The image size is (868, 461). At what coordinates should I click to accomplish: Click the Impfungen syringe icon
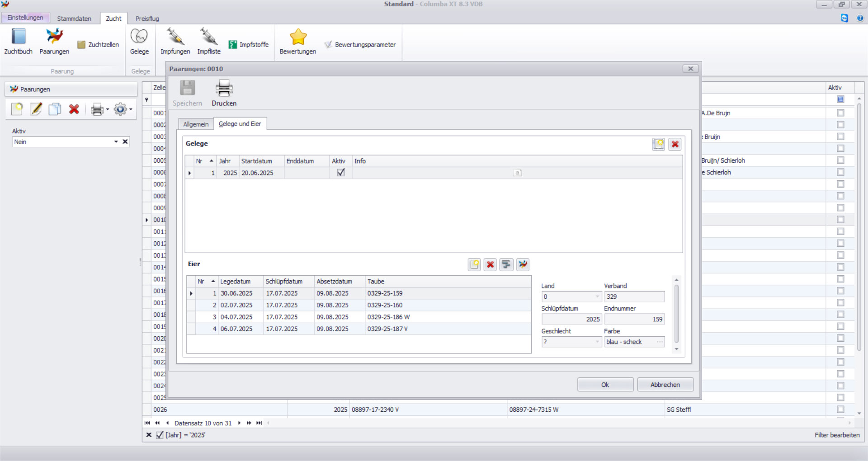pyautogui.click(x=175, y=37)
